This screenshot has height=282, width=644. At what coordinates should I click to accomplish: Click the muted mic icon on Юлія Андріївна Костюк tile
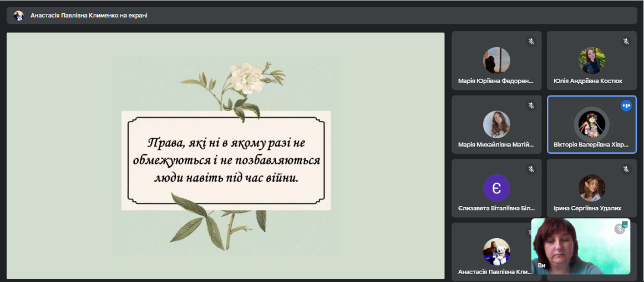[x=626, y=42]
